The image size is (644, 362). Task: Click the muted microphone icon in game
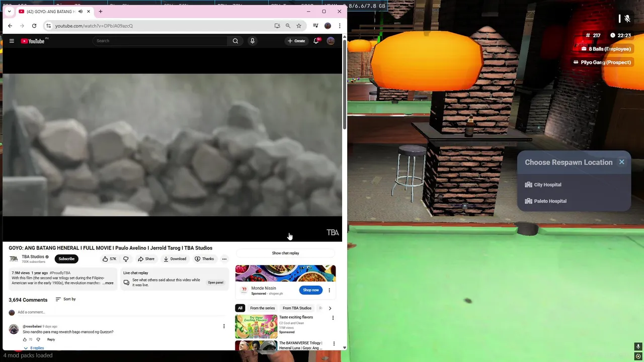point(627,19)
